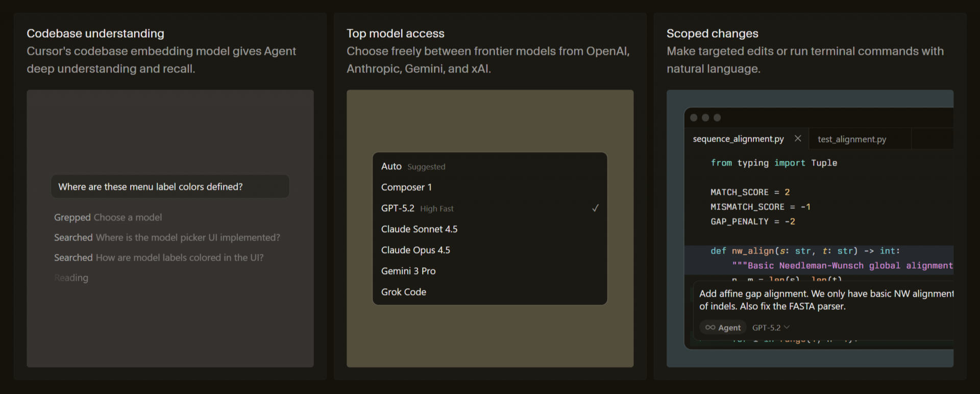Click the Add affine gap alignment prompt
This screenshot has width=980, height=394.
coord(822,300)
